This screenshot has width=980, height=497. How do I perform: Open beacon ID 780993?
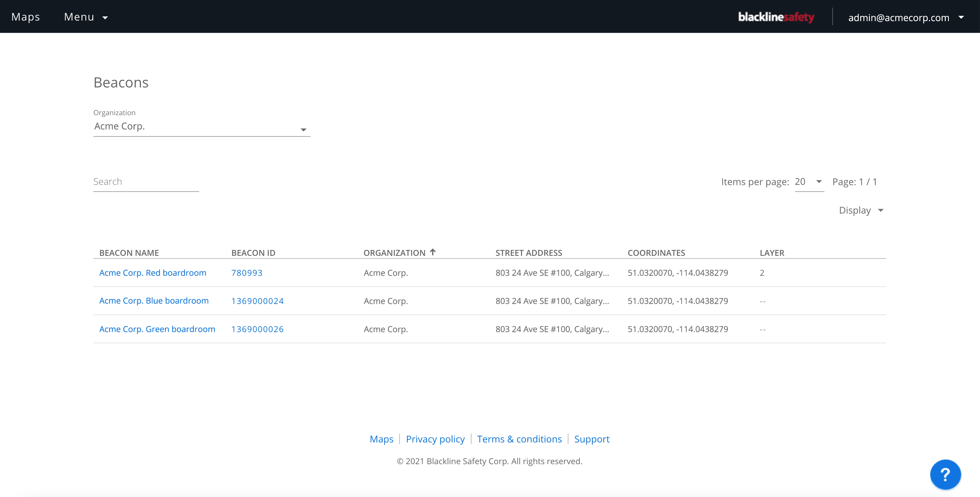[247, 273]
